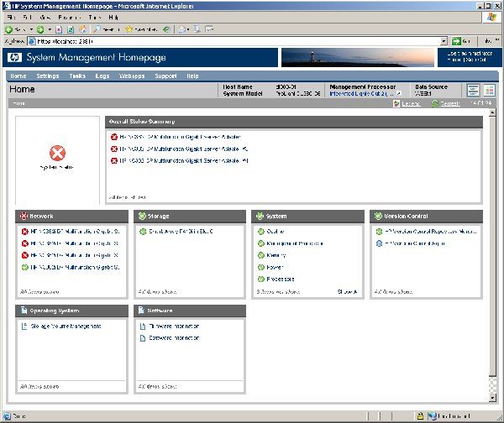Open the Integrated Lights-Out 2 link
Image resolution: width=504 pixels, height=423 pixels.
pos(361,94)
